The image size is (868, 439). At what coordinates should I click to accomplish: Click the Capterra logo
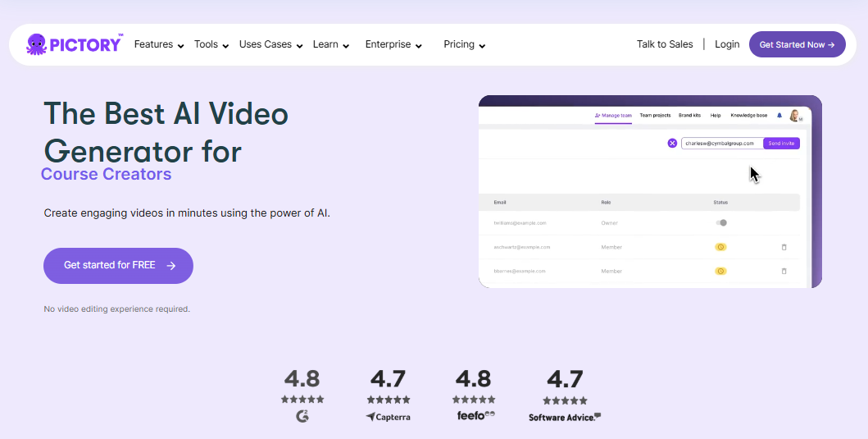(388, 417)
